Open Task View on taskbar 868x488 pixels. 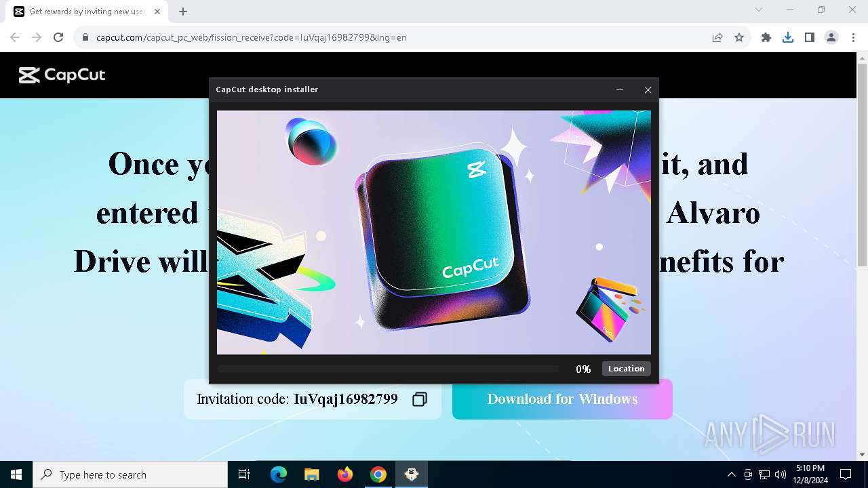(244, 474)
